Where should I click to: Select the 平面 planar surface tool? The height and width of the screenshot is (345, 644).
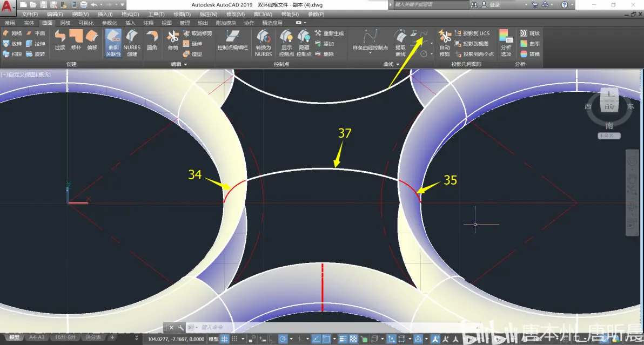pyautogui.click(x=36, y=33)
